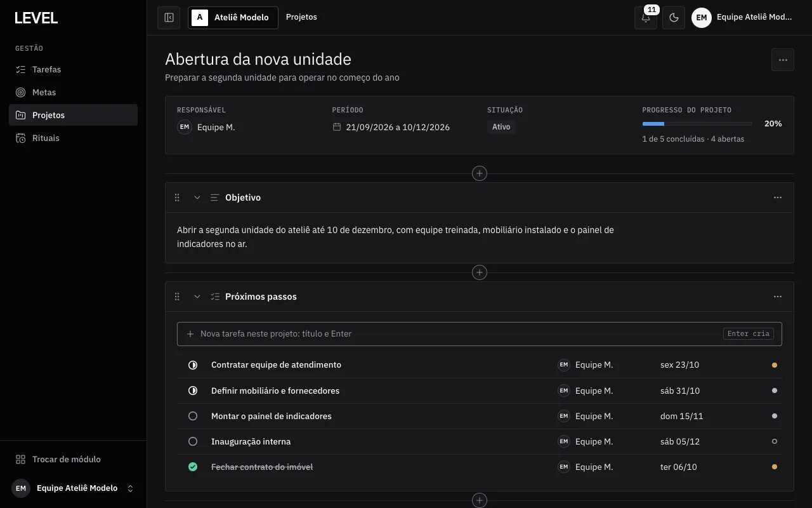Add a block above the Objetivo section
The image size is (812, 508).
pyautogui.click(x=480, y=173)
